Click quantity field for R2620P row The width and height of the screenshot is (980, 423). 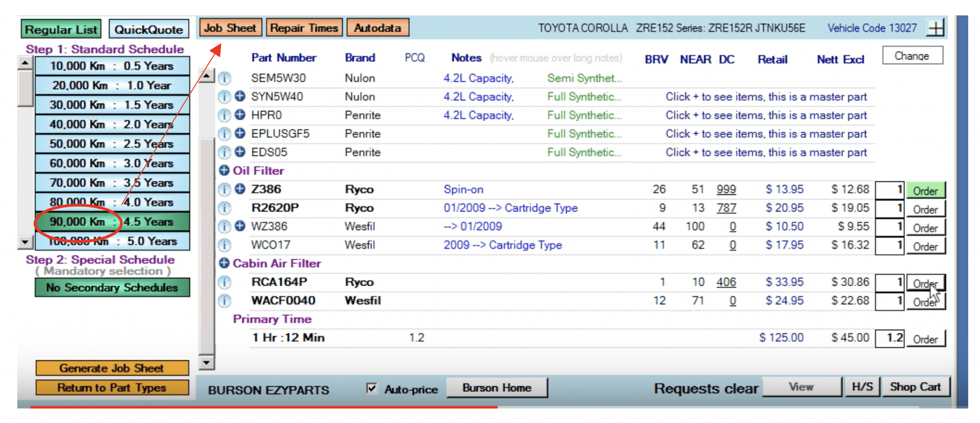click(x=890, y=208)
